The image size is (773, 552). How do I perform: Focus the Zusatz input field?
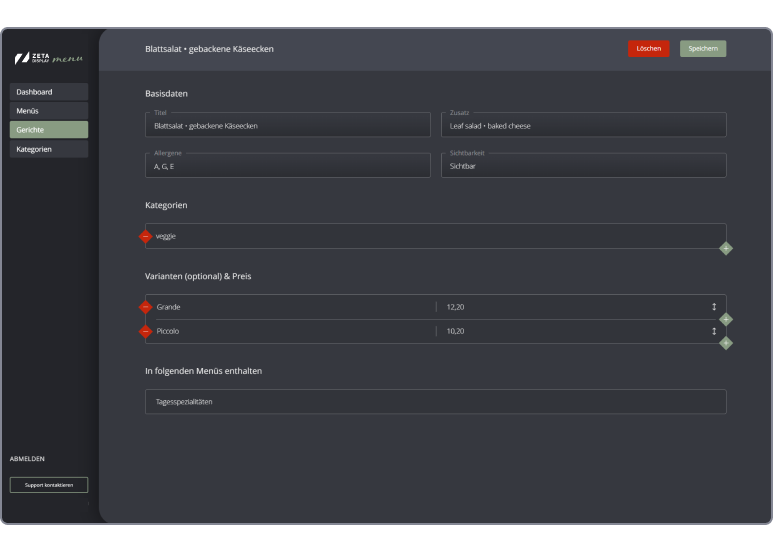point(584,125)
